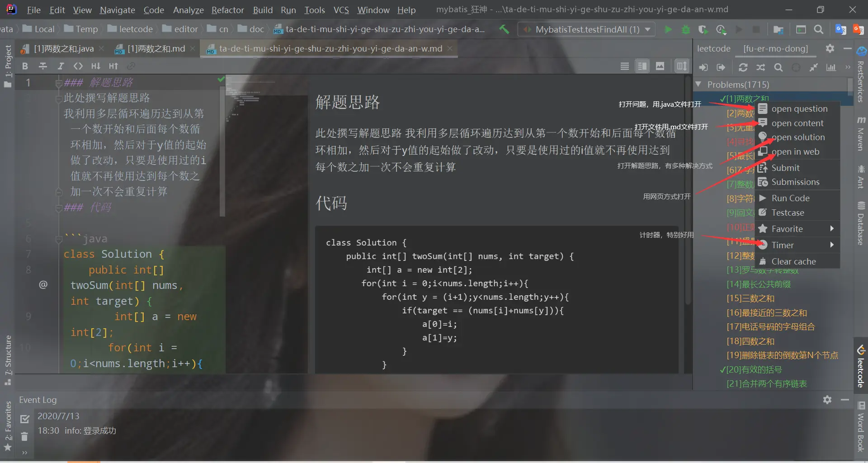
Task: Switch to editor and preview split view
Action: pyautogui.click(x=642, y=66)
